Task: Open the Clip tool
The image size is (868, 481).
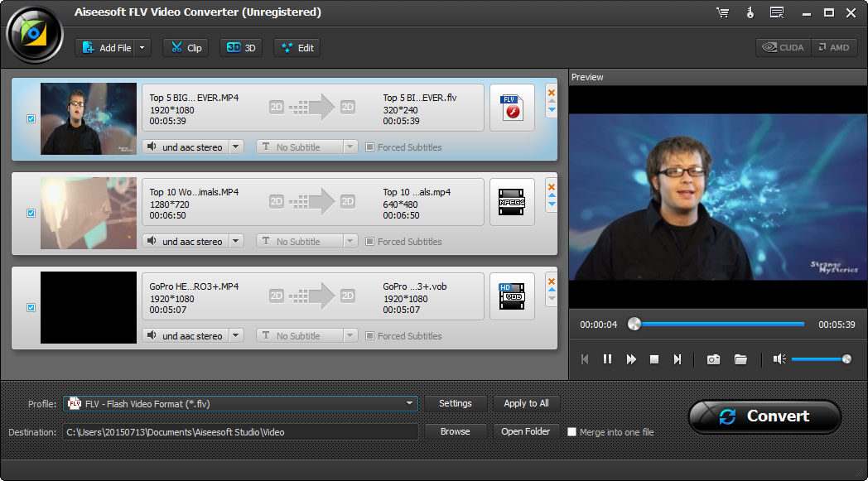Action: click(x=186, y=47)
